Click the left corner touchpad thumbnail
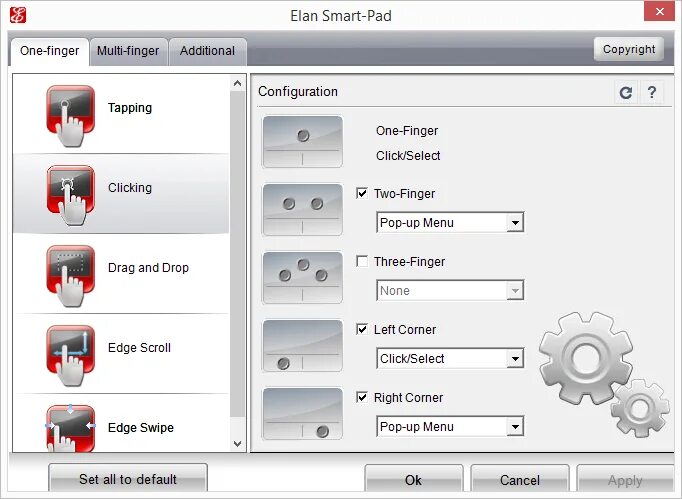The height and width of the screenshot is (499, 682). pos(302,346)
